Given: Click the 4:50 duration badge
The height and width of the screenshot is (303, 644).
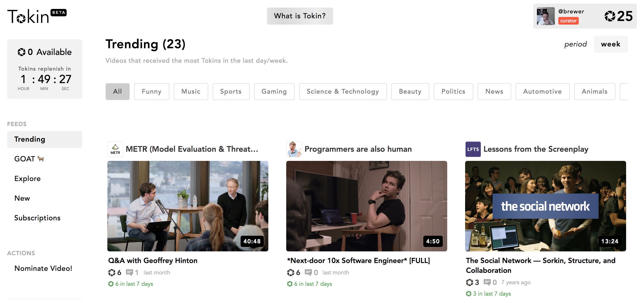Looking at the screenshot, I should click(x=433, y=241).
